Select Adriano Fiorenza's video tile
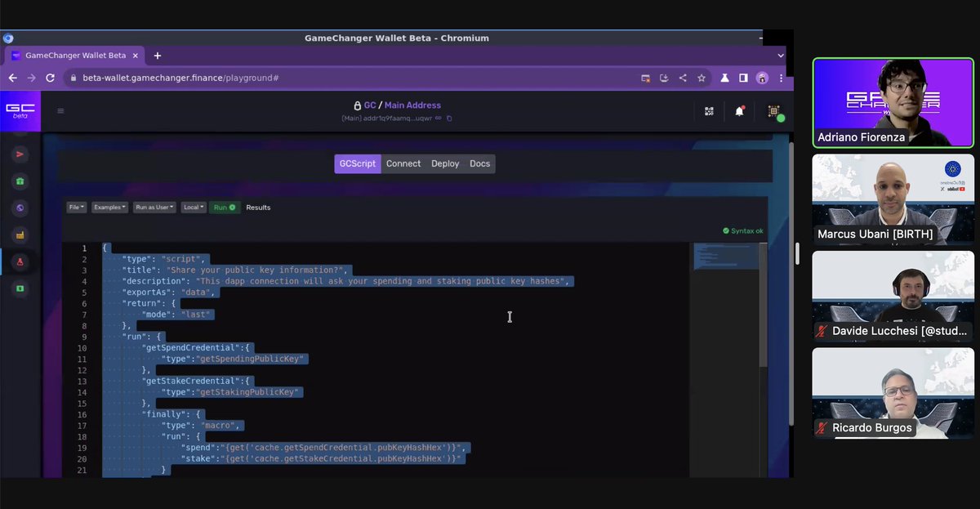Viewport: 980px width, 509px height. click(893, 102)
